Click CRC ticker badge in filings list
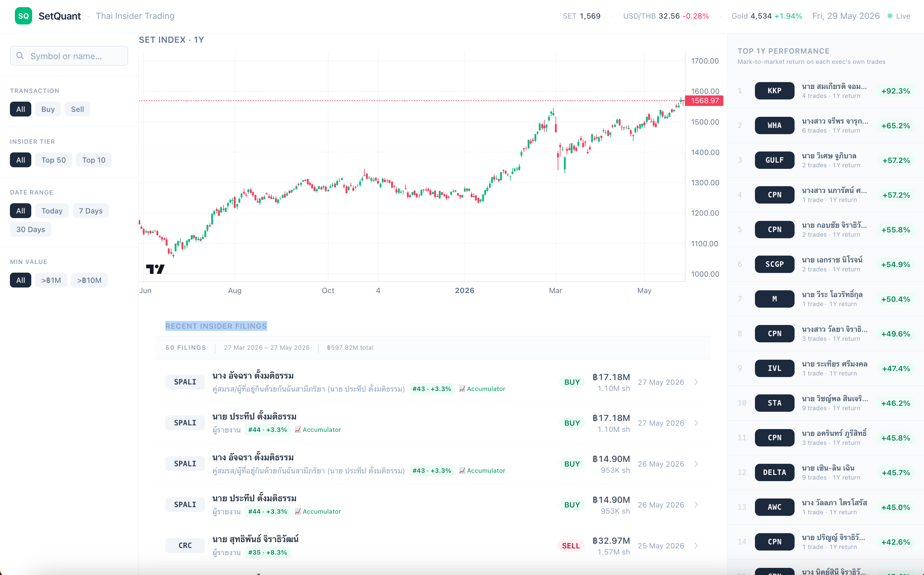 pos(185,545)
